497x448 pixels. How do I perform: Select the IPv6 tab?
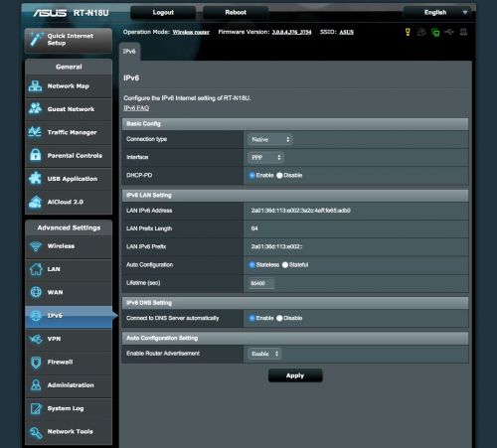point(129,52)
